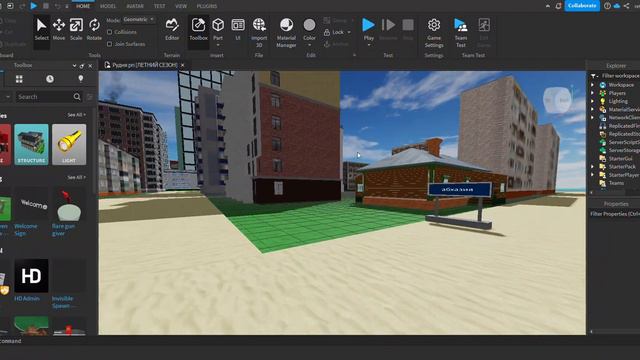Expand the Players tree node
The height and width of the screenshot is (360, 640).
[592, 93]
